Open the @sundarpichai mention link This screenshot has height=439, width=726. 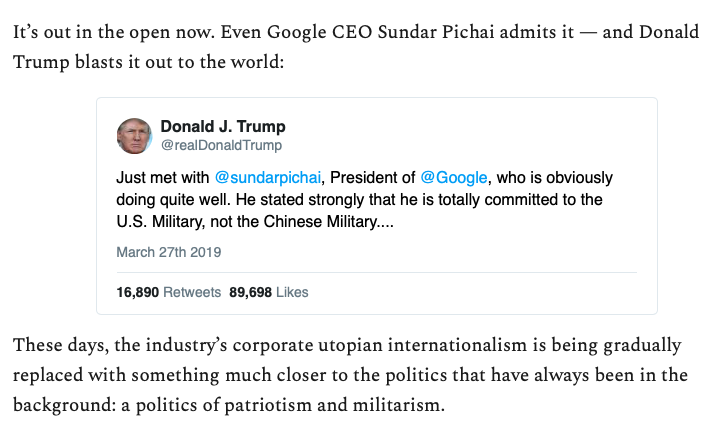tap(268, 177)
